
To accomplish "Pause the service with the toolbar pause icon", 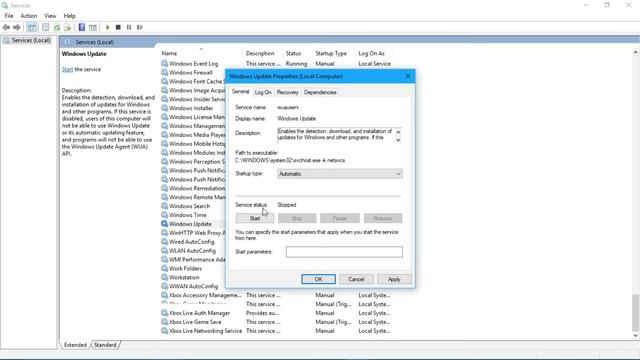I will (x=129, y=27).
